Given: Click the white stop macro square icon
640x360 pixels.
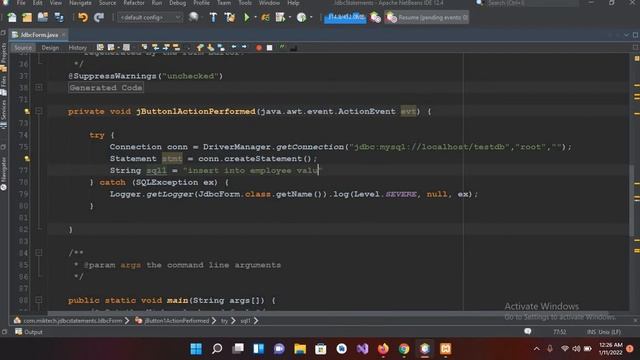Looking at the screenshot, I should 269,48.
